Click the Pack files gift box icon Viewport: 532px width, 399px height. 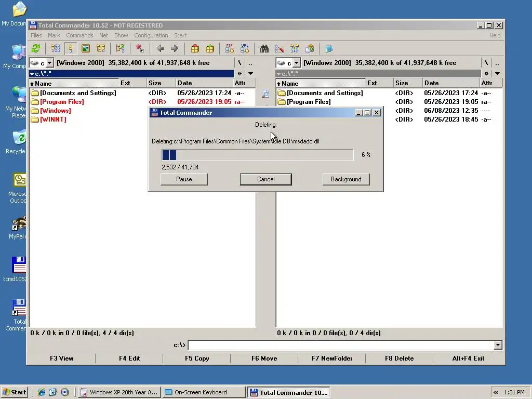(195, 48)
